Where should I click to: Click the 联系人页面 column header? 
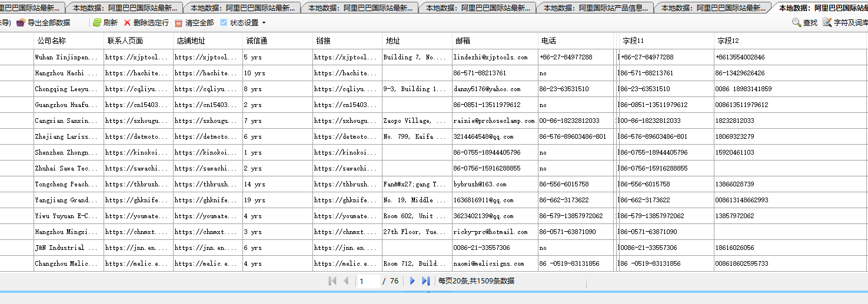click(x=139, y=41)
